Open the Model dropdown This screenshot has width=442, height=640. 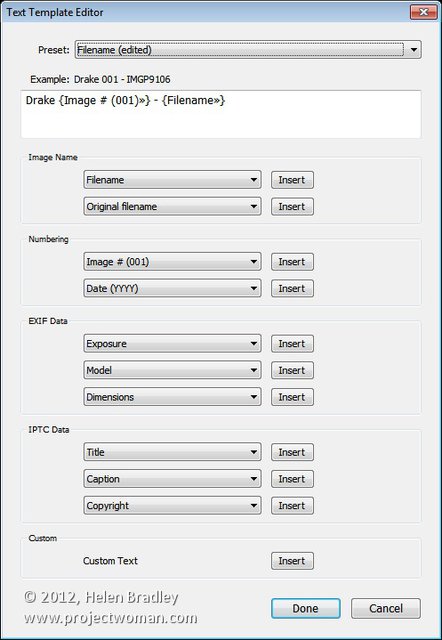pos(172,370)
